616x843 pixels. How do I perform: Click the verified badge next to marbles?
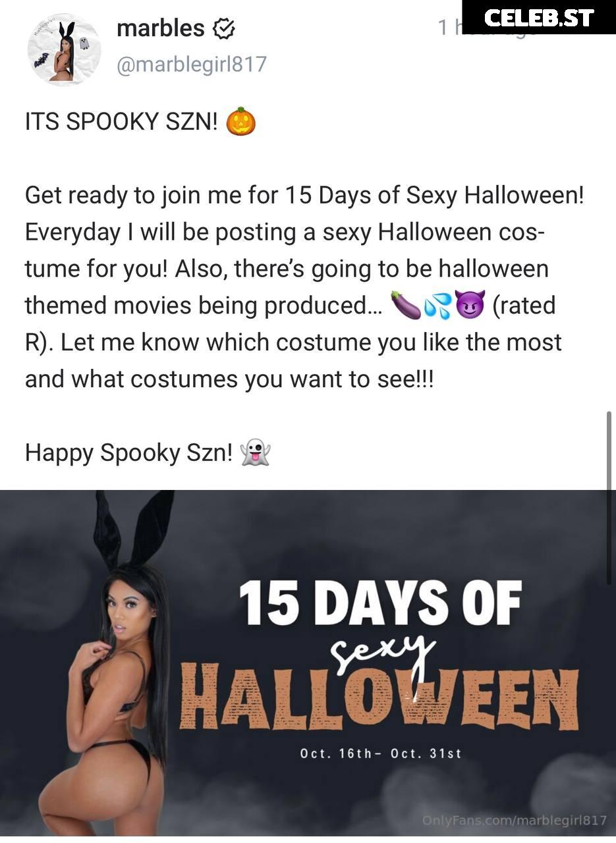pyautogui.click(x=224, y=28)
